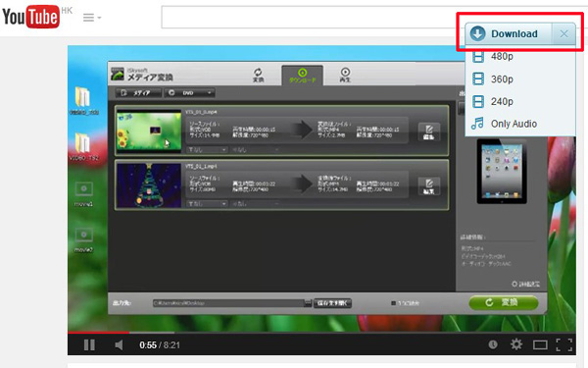This screenshot has width=588, height=368.
Task: Click the blue Download button
Action: (x=509, y=33)
